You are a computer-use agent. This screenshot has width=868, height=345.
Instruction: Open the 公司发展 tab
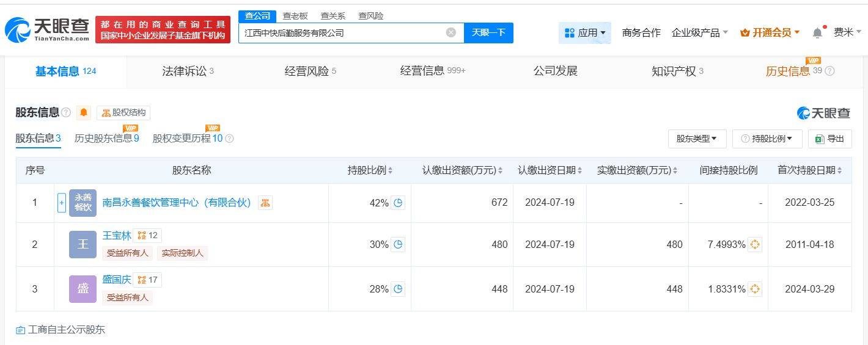coord(556,71)
